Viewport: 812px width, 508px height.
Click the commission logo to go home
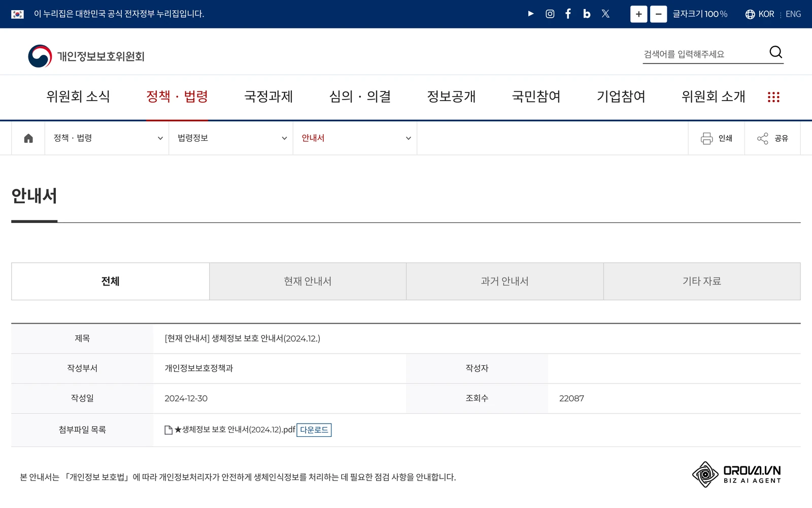pos(86,56)
